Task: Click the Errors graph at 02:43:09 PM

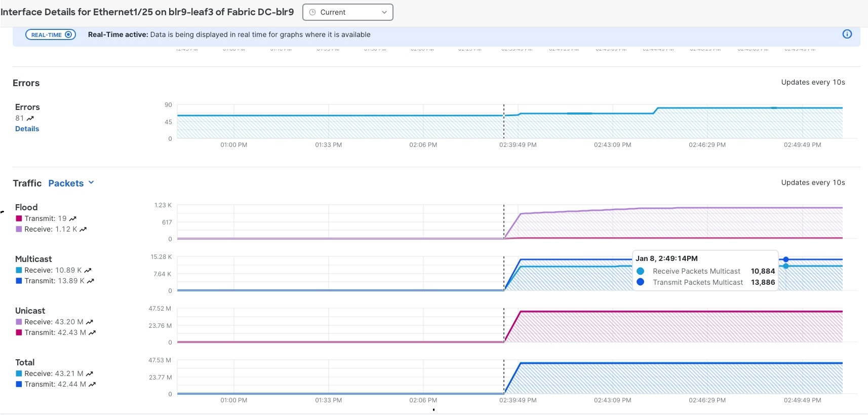Action: click(612, 114)
